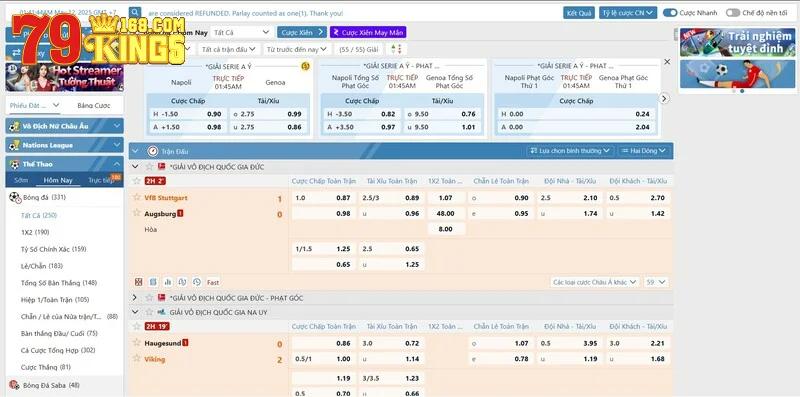
Task: Open the Từ trước đến nay dropdown
Action: point(297,49)
